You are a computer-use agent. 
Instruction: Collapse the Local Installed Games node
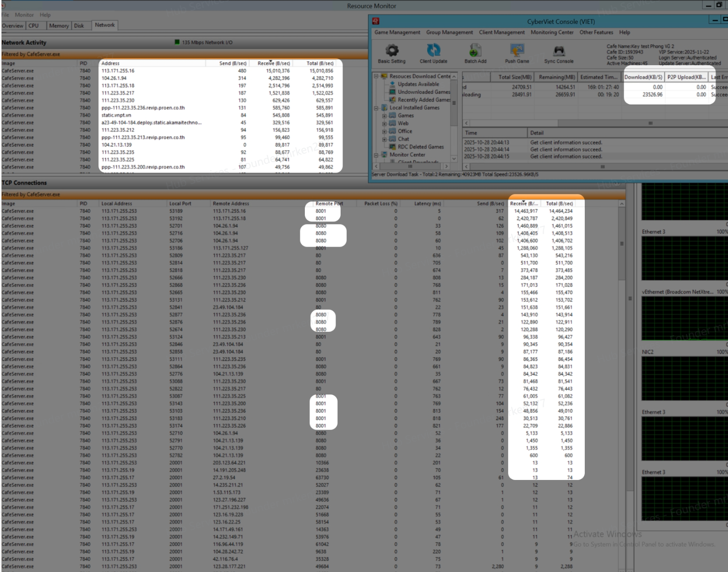[376, 107]
